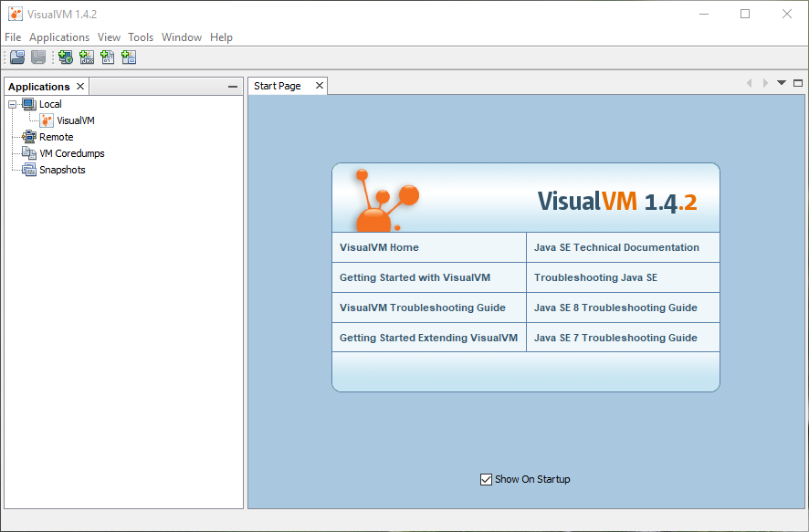The width and height of the screenshot is (809, 532).
Task: Click the Add Application Snapshot toolbar icon
Action: (129, 57)
